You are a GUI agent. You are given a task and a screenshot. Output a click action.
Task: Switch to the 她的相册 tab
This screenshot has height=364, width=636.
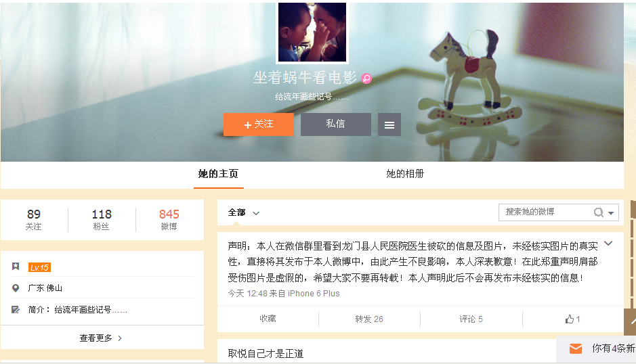[405, 174]
